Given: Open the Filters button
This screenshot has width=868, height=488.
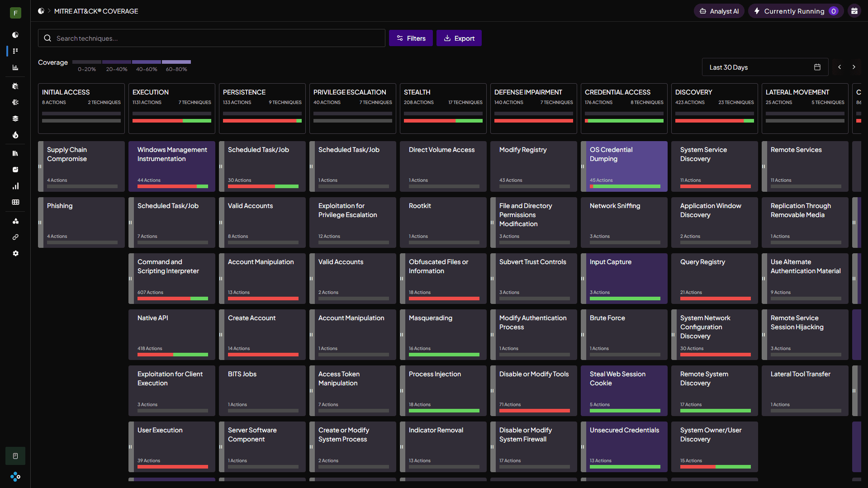Looking at the screenshot, I should click(411, 38).
